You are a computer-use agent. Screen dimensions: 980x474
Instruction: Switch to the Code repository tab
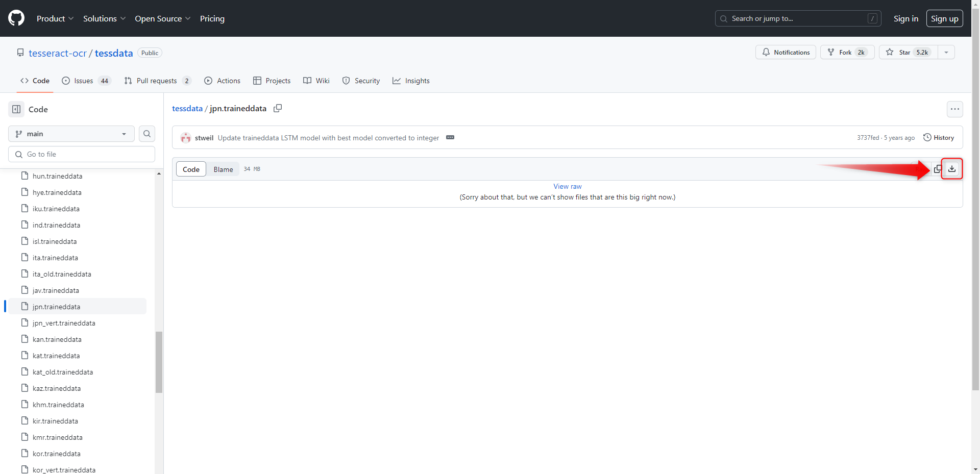[x=35, y=81]
